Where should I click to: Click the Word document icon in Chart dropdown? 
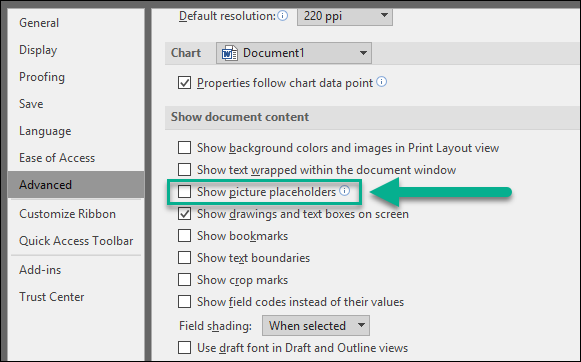click(229, 53)
